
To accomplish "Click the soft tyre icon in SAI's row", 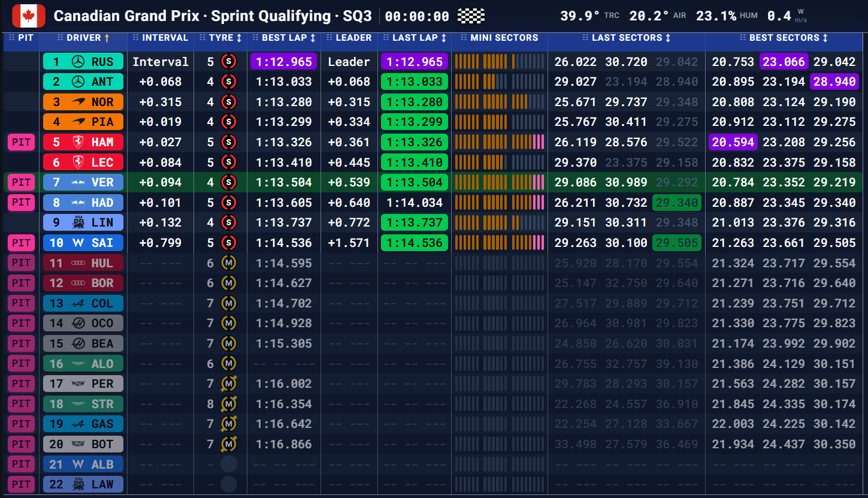I will (228, 243).
